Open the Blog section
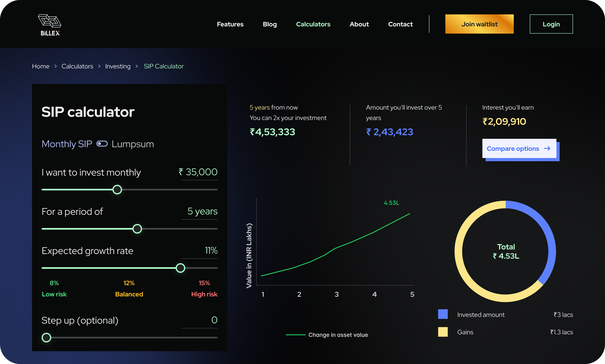The height and width of the screenshot is (364, 605). [270, 24]
